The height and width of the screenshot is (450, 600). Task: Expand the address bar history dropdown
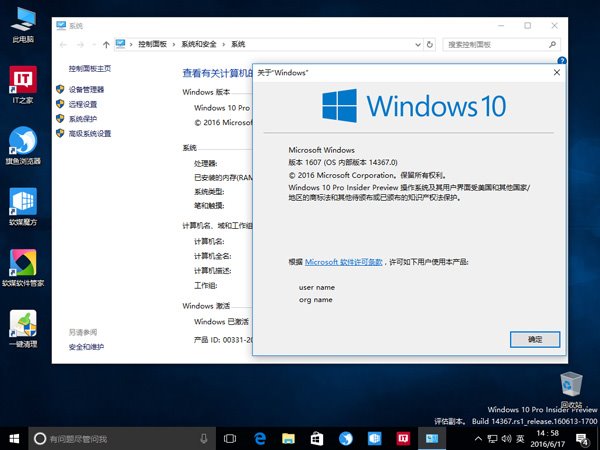coord(418,44)
